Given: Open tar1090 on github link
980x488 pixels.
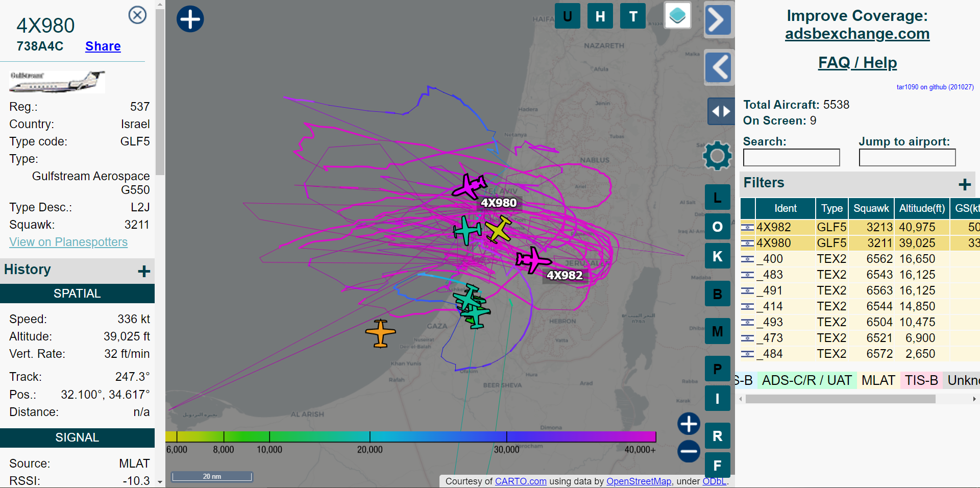Looking at the screenshot, I should coord(935,87).
